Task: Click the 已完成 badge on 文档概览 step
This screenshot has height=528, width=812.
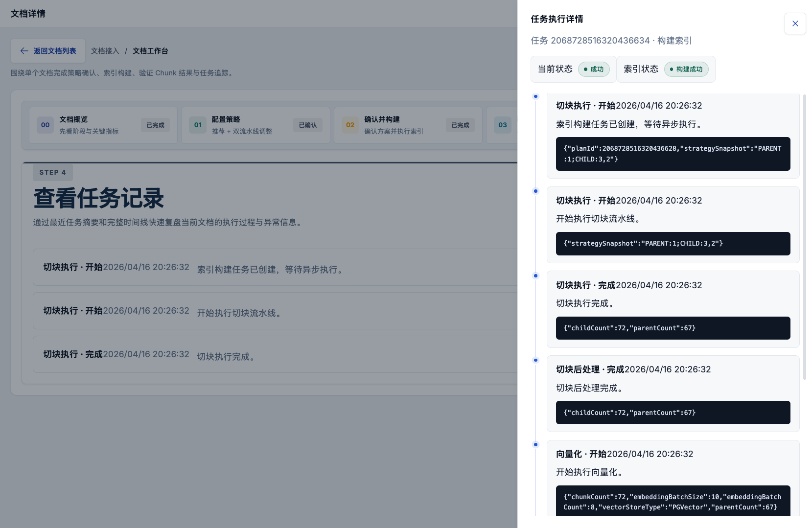Action: pyautogui.click(x=155, y=125)
